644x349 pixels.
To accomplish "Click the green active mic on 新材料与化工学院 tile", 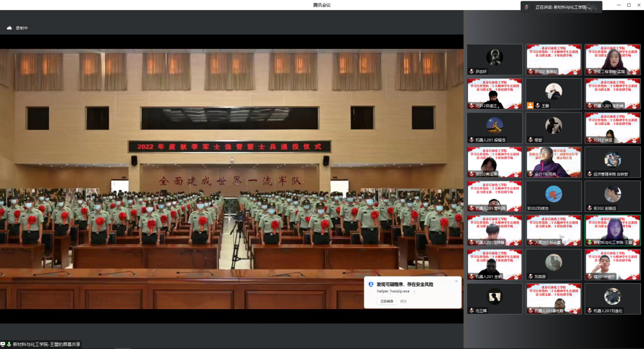I will pyautogui.click(x=589, y=242).
